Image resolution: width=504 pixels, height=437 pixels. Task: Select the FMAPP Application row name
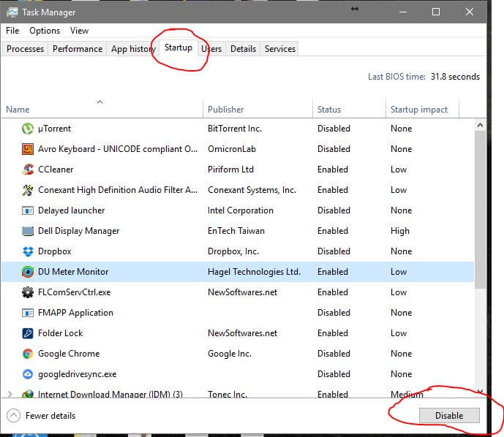pyautogui.click(x=75, y=313)
